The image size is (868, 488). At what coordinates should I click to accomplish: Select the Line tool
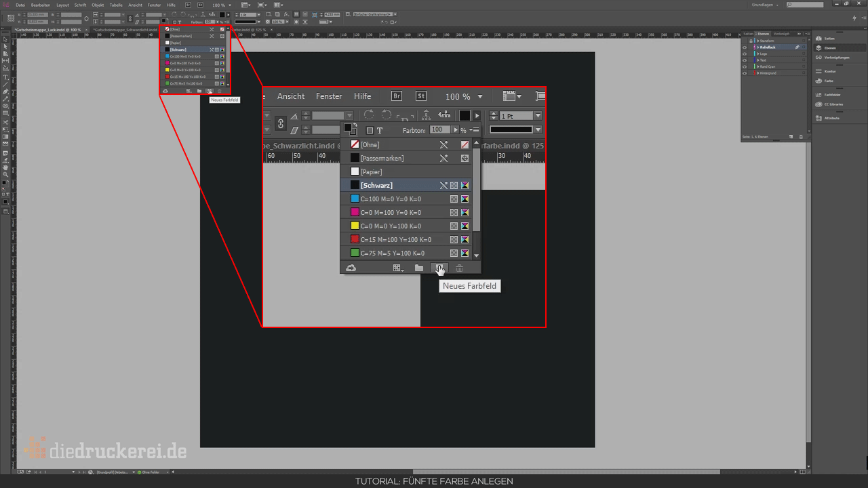(x=5, y=83)
